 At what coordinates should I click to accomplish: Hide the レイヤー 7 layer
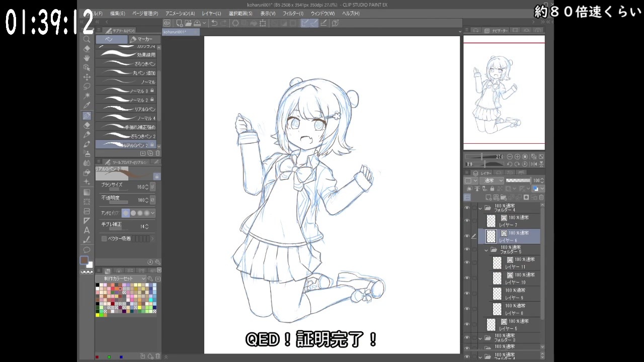(x=466, y=219)
